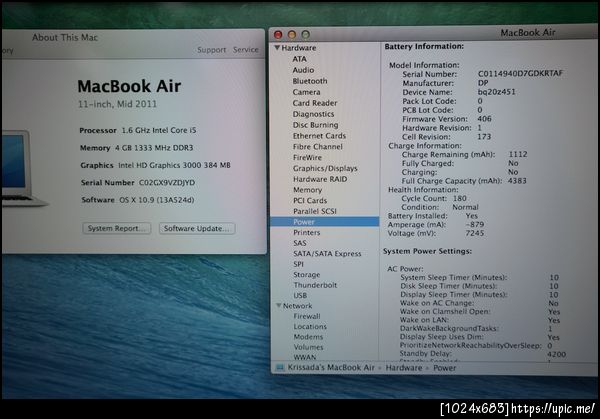This screenshot has height=419, width=600.
Task: Click the battery serial number C0114940D7GDKRTAF
Action: tap(520, 73)
